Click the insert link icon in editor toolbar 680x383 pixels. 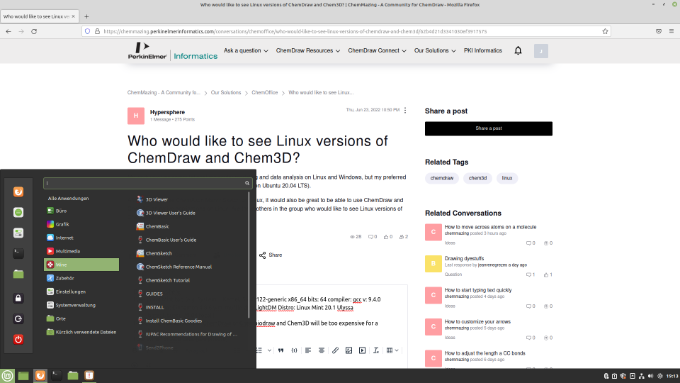(x=335, y=350)
